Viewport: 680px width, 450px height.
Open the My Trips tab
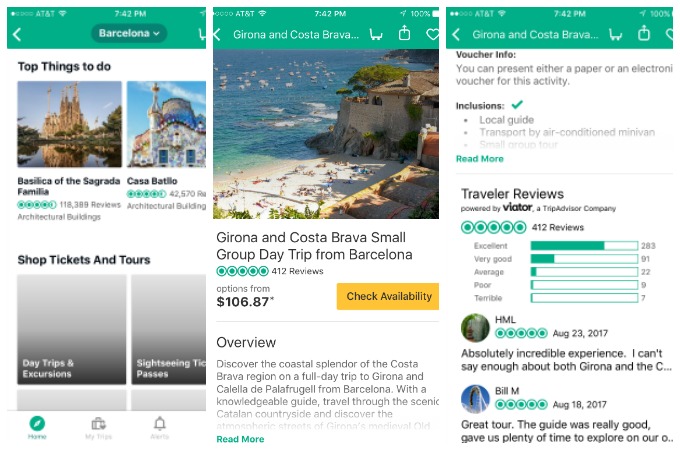click(98, 427)
